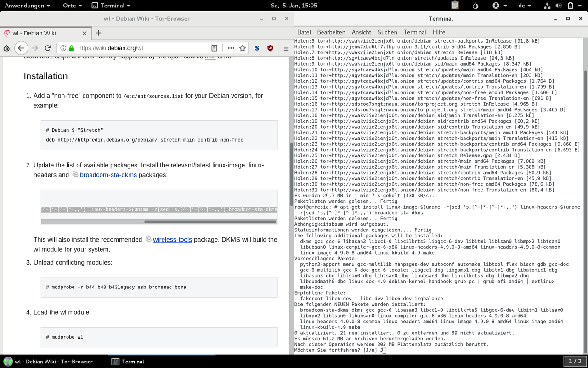Image resolution: width=588 pixels, height=368 pixels.
Task: Click the 'deb http://httpredir.debian.org' source line
Action: (x=145, y=140)
